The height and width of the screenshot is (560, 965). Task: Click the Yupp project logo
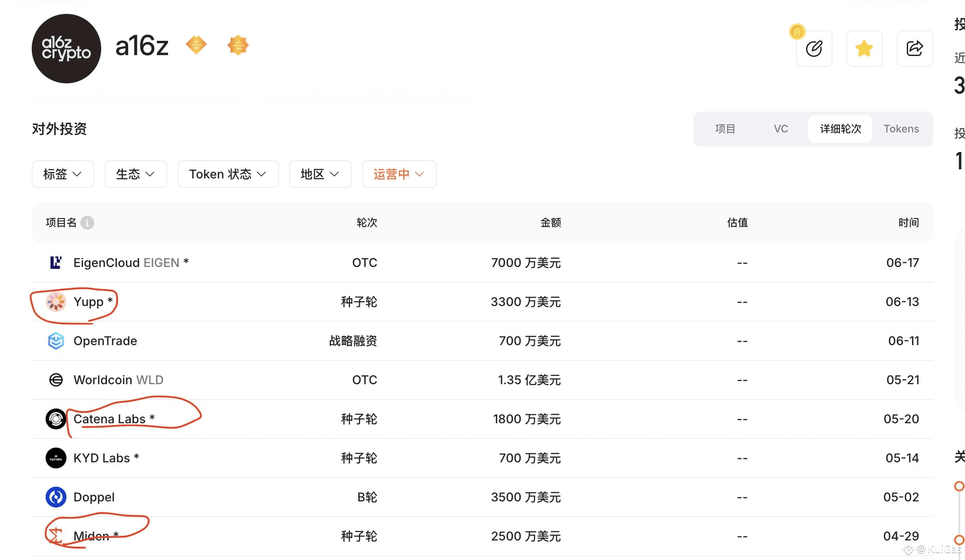click(56, 302)
